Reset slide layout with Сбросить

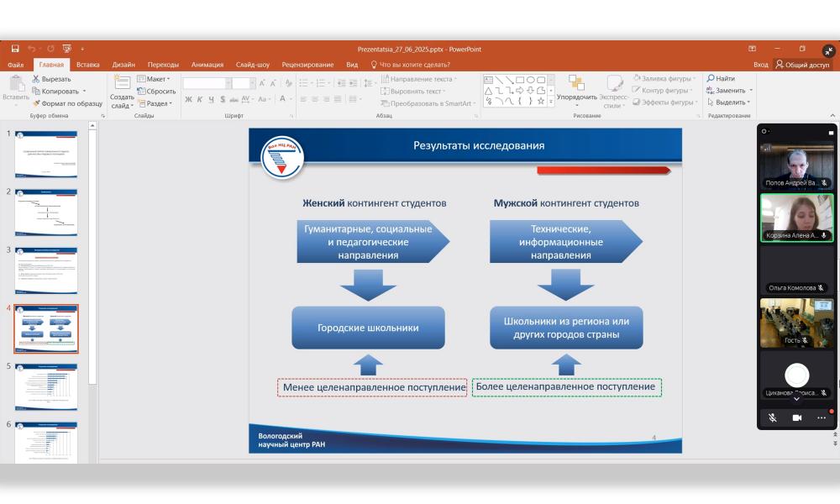point(156,91)
